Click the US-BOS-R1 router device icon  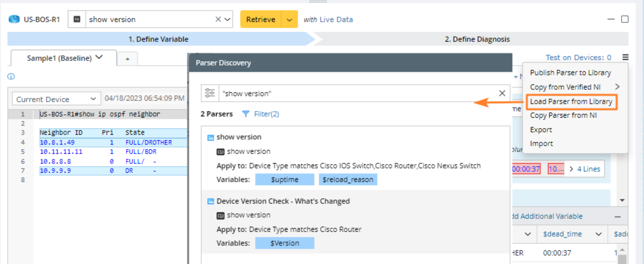(14, 19)
